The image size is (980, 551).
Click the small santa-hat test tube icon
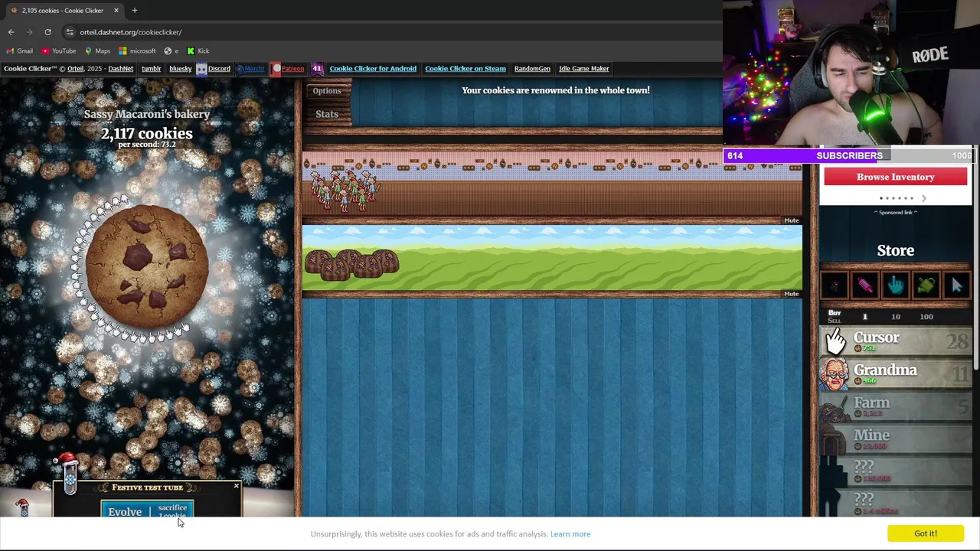pos(22,507)
